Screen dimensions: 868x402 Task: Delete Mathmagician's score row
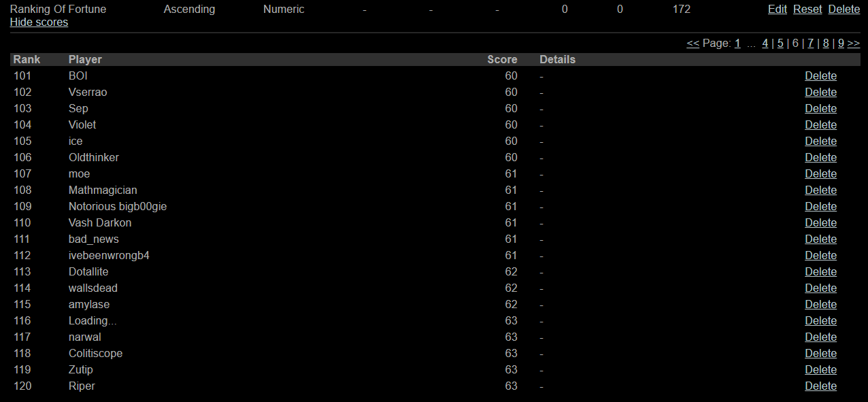pos(820,190)
